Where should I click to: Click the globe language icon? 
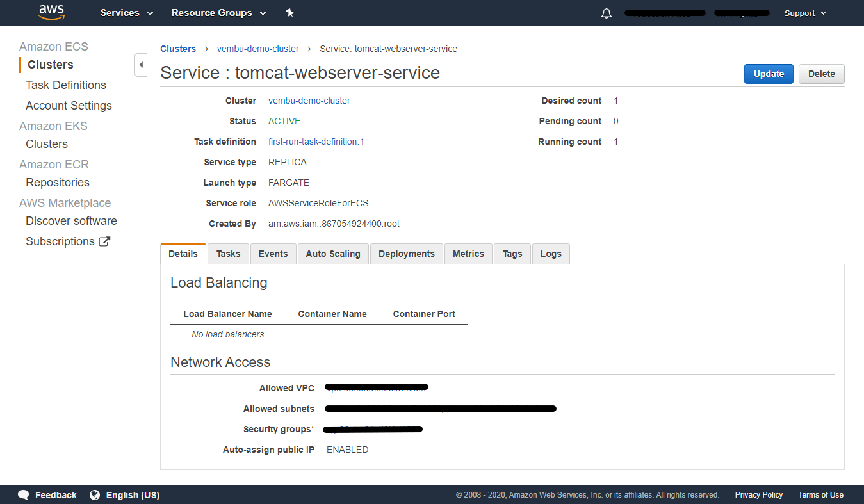(95, 495)
